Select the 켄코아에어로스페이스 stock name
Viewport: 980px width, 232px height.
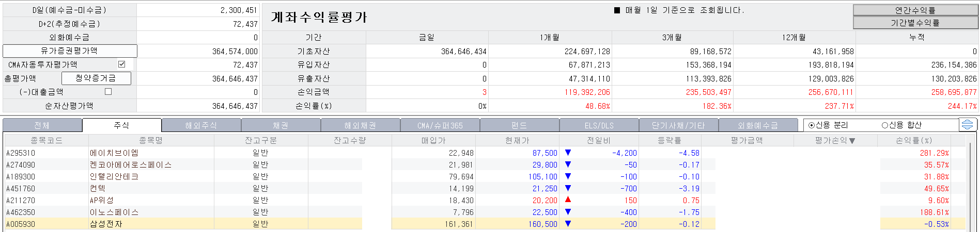pos(131,165)
